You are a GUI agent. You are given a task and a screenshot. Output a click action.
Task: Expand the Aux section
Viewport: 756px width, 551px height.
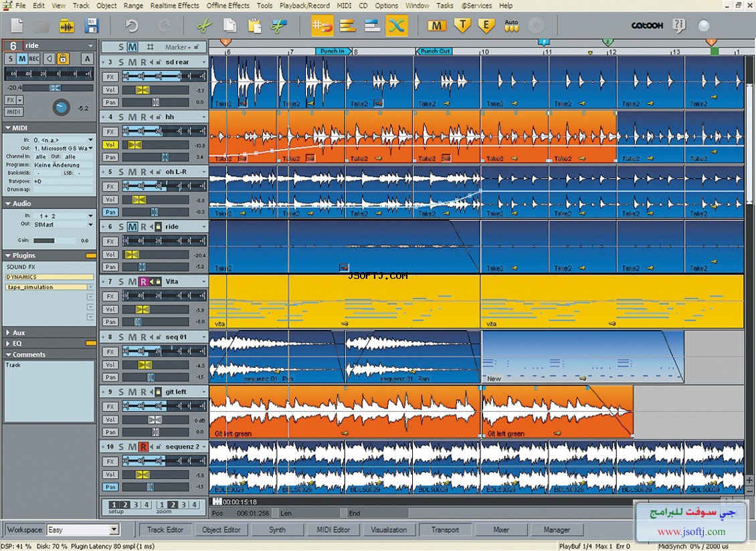tap(8, 332)
